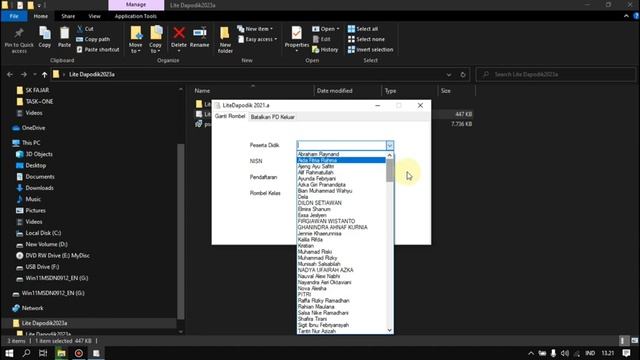640x360 pixels.
Task: Click Select none in the ribbon
Action: [x=366, y=39]
